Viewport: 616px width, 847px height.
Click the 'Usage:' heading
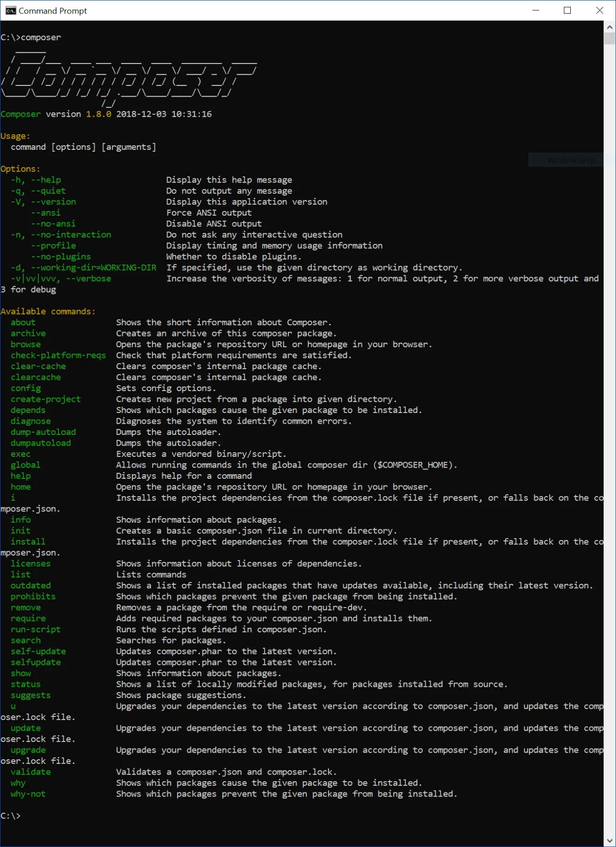(15, 136)
